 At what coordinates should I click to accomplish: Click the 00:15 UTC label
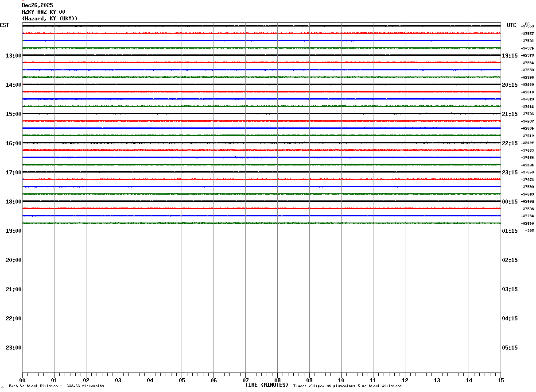510,202
